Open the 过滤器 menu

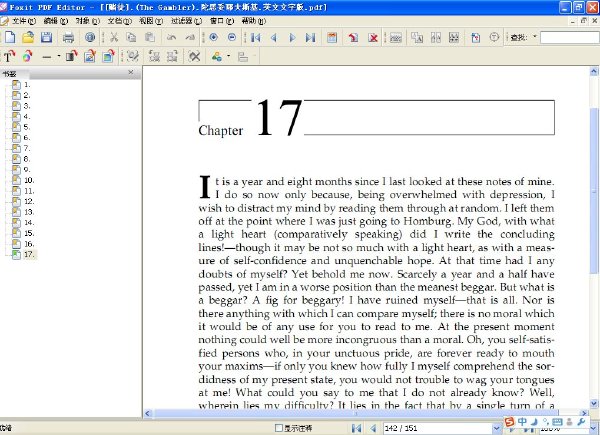(186, 21)
